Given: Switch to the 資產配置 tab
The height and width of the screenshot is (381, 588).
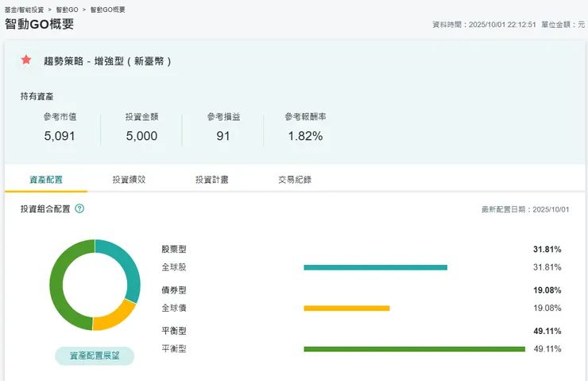Looking at the screenshot, I should [x=46, y=180].
